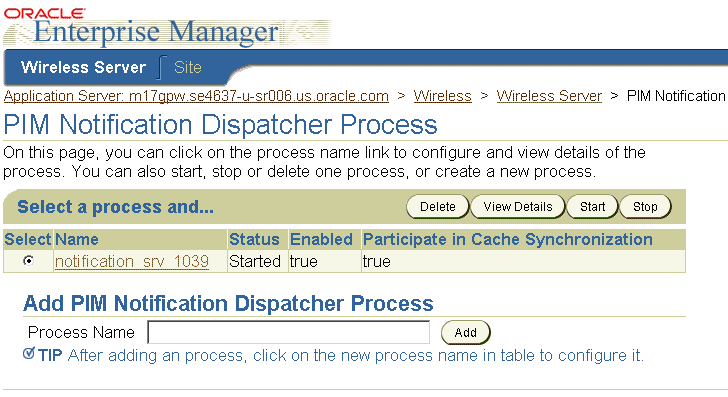Stop the selected process
The width and height of the screenshot is (728, 397).
point(645,207)
